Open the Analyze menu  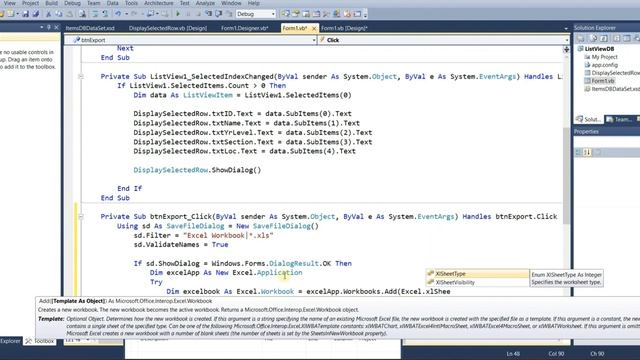pyautogui.click(x=205, y=3)
